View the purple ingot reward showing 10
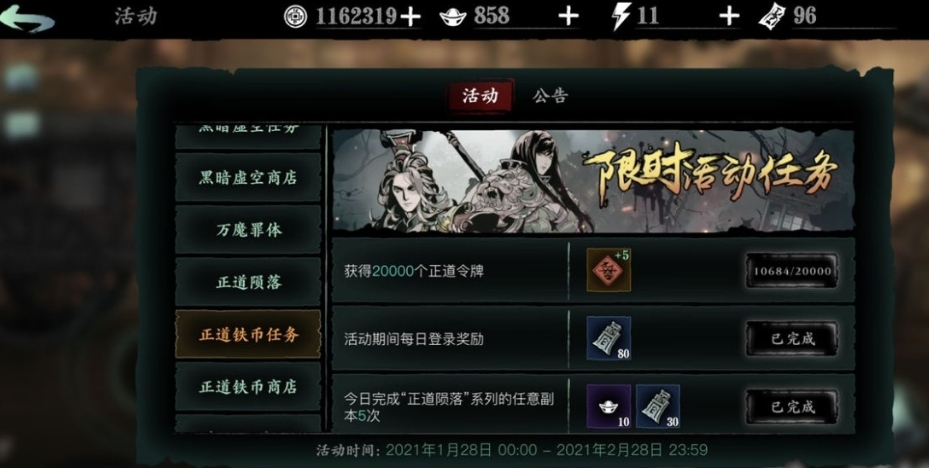Viewport: 929px width, 468px height. point(608,406)
